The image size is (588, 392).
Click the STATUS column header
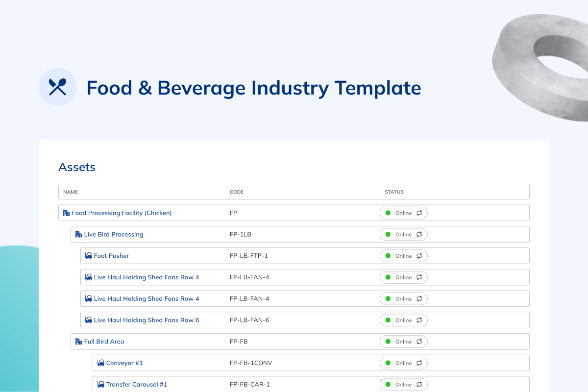(x=394, y=192)
